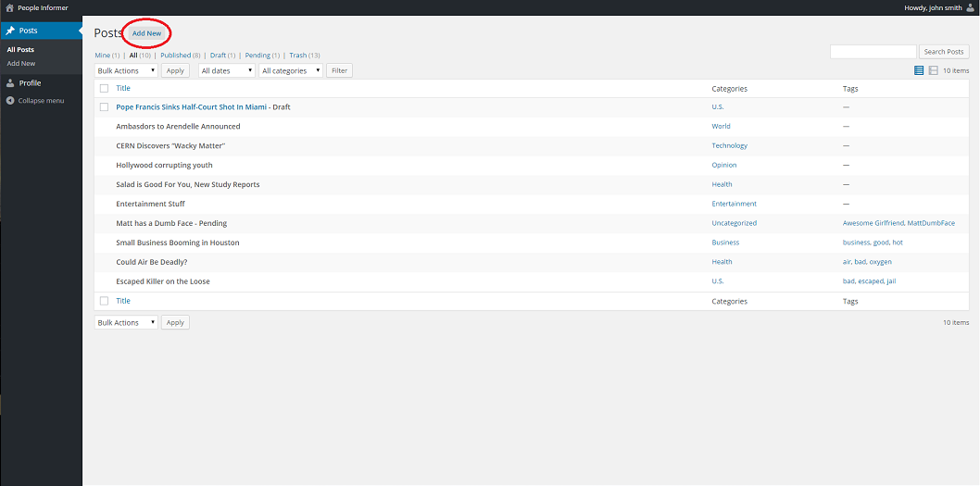Click the Search Posts button
The height and width of the screenshot is (486, 980).
[x=943, y=52]
